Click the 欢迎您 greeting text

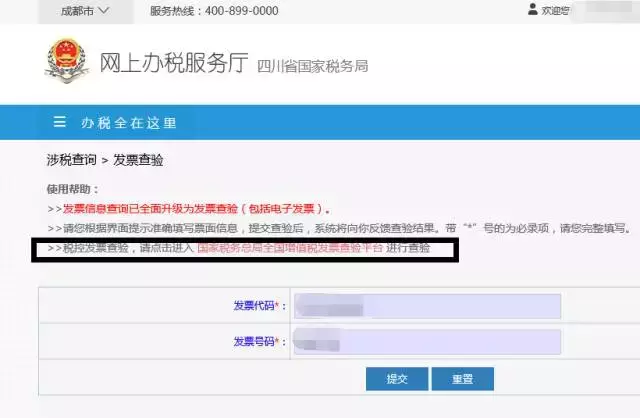tap(555, 11)
